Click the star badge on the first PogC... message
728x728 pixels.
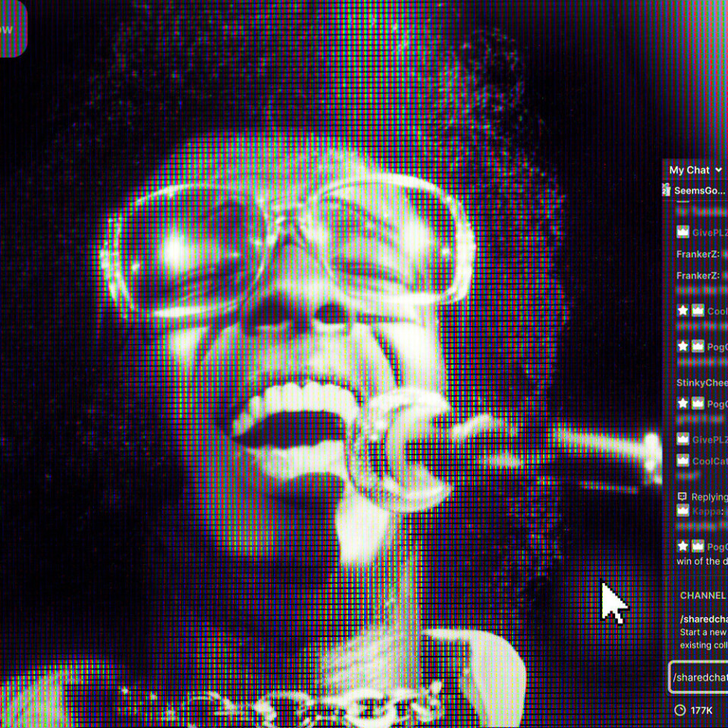tap(682, 347)
